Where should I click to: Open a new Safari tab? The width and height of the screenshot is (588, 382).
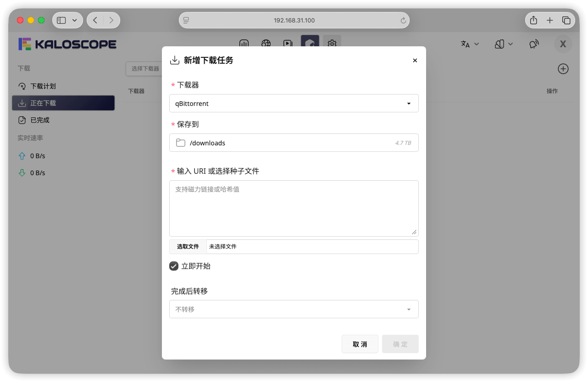(x=550, y=20)
